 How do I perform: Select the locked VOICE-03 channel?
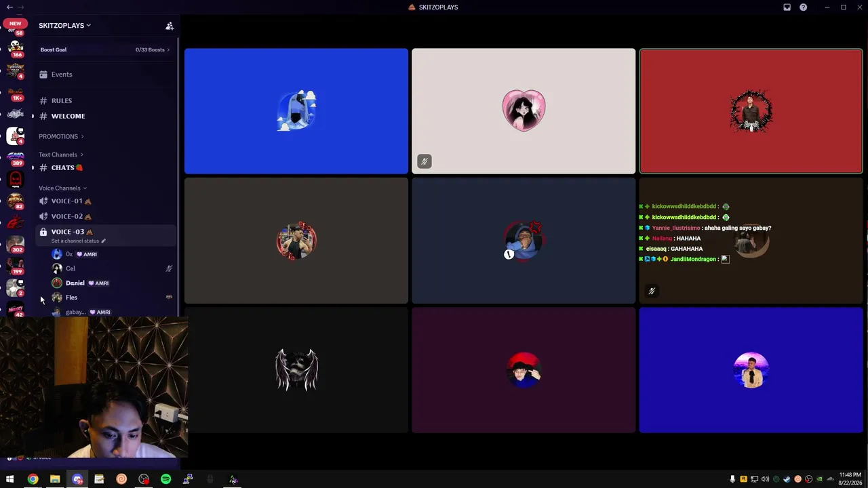[x=105, y=235]
